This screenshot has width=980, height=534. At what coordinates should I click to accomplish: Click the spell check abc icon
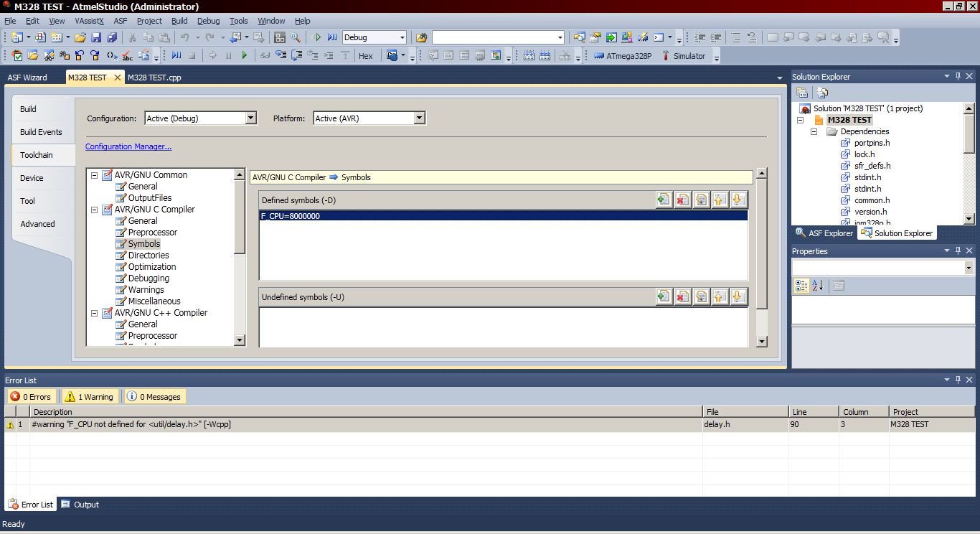(127, 55)
